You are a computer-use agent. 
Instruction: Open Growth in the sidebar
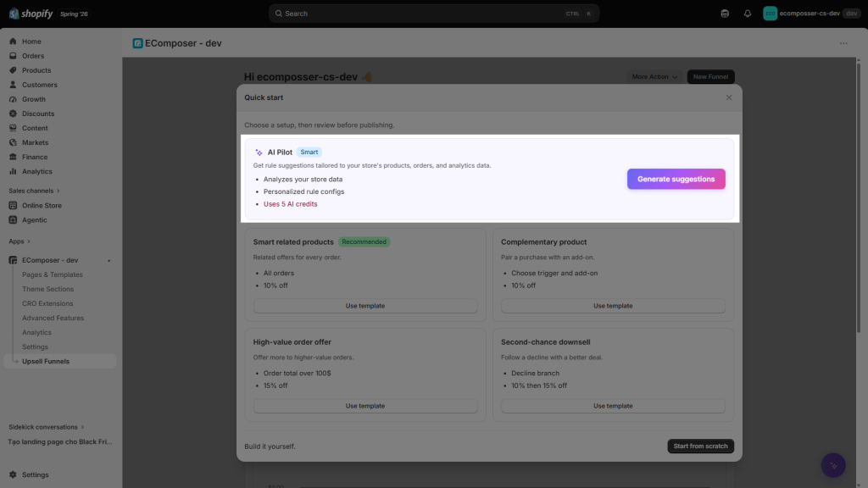(33, 99)
